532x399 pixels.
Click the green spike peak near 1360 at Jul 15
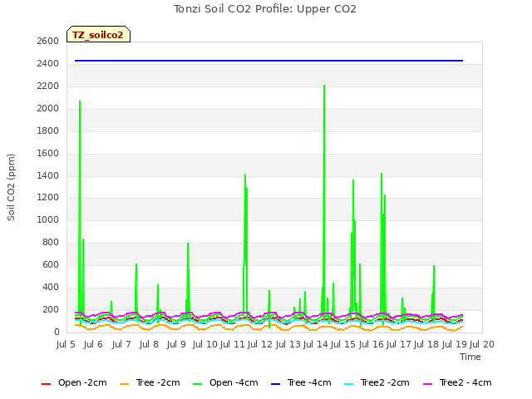coord(353,180)
